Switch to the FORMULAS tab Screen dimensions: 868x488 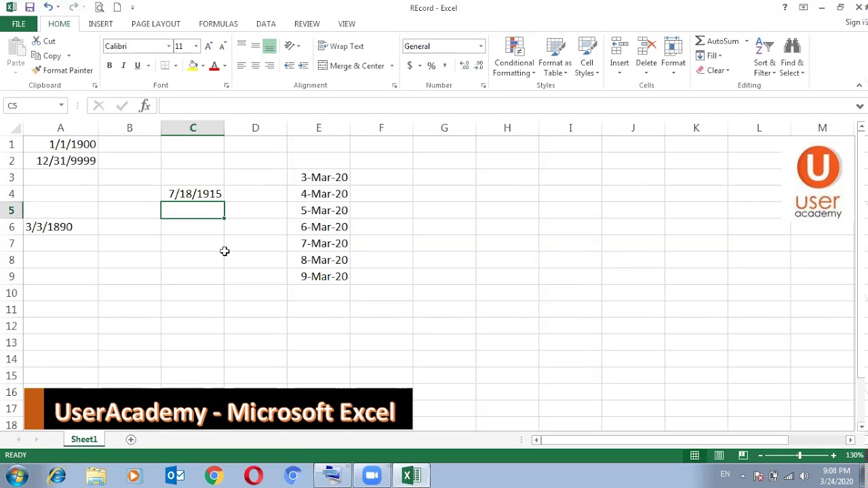point(218,24)
